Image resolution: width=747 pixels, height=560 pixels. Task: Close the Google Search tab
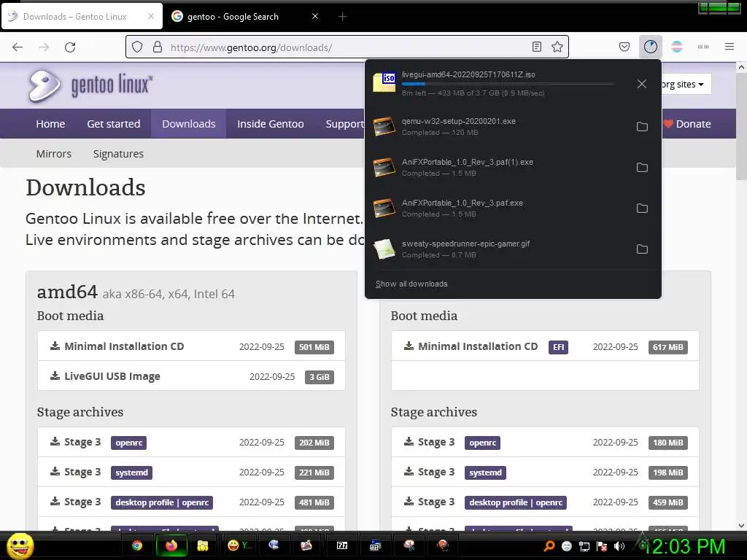pyautogui.click(x=315, y=16)
